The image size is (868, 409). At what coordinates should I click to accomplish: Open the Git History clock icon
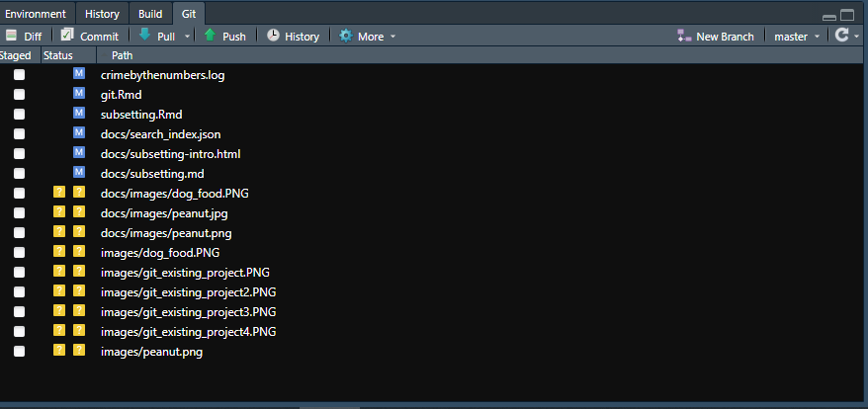[273, 36]
